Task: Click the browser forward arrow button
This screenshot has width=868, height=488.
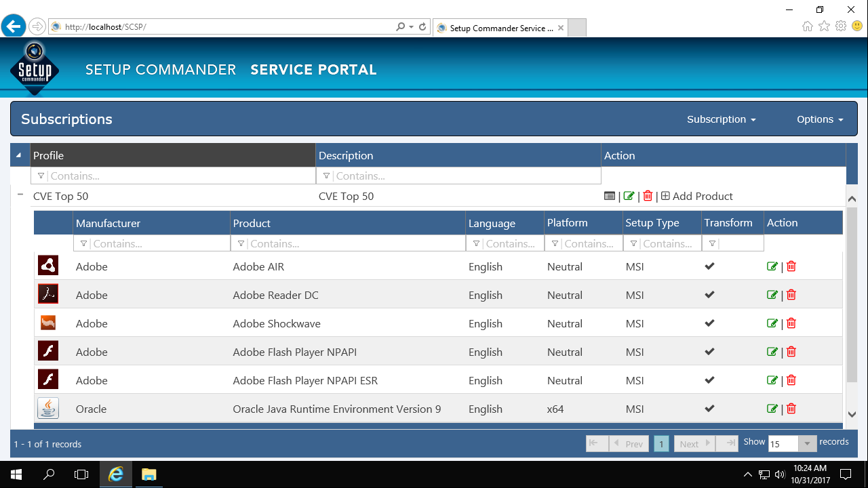Action: pos(37,26)
